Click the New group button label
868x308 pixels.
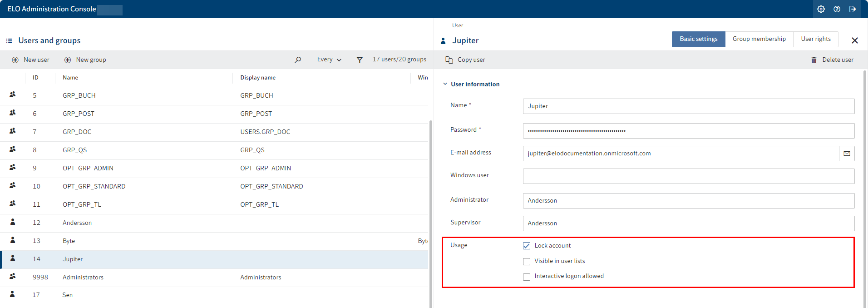(91, 60)
